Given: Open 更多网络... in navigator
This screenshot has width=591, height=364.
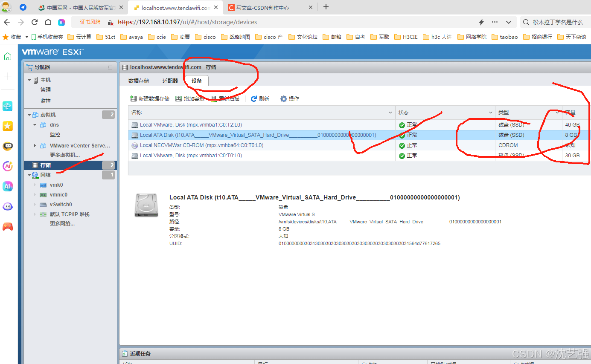Looking at the screenshot, I should 62,224.
